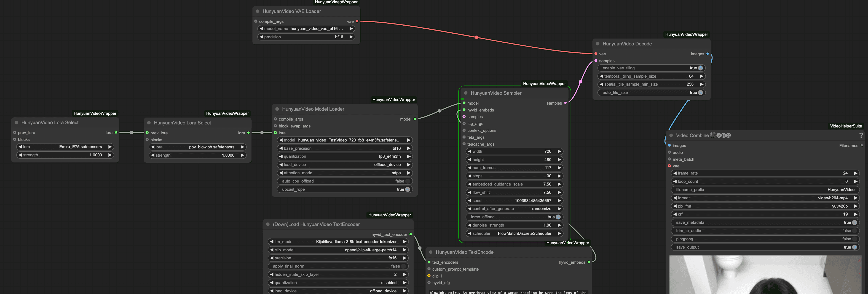Collapse the HunyuanVideo TextEncode node dot
868x294 pixels.
[431, 252]
